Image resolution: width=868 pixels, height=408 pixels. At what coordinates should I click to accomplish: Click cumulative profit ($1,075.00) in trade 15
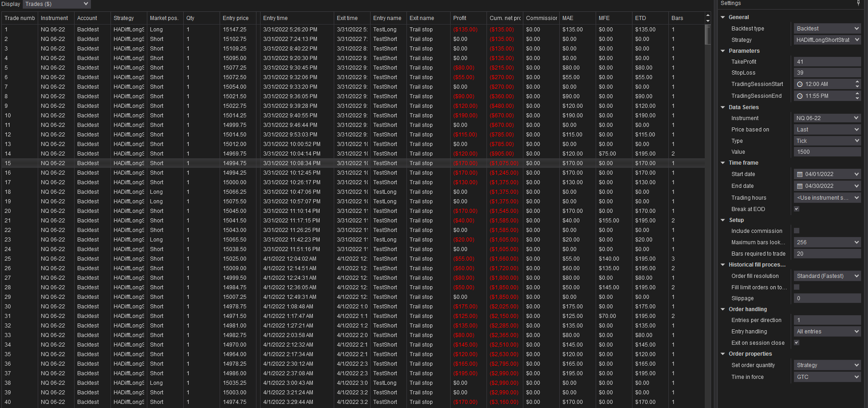(504, 163)
